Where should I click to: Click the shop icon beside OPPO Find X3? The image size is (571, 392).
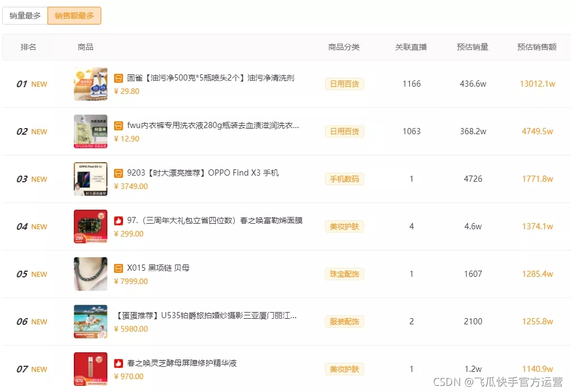pos(119,173)
